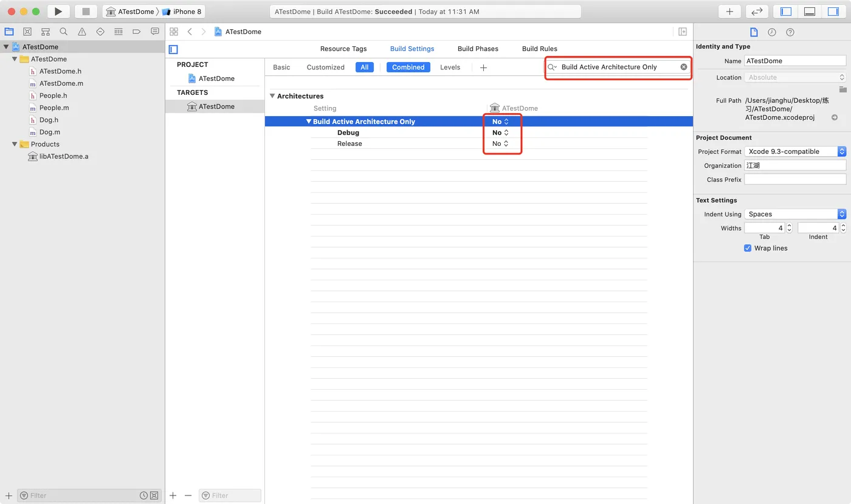Go back with the left chevron
The width and height of the screenshot is (851, 504).
[x=190, y=32]
